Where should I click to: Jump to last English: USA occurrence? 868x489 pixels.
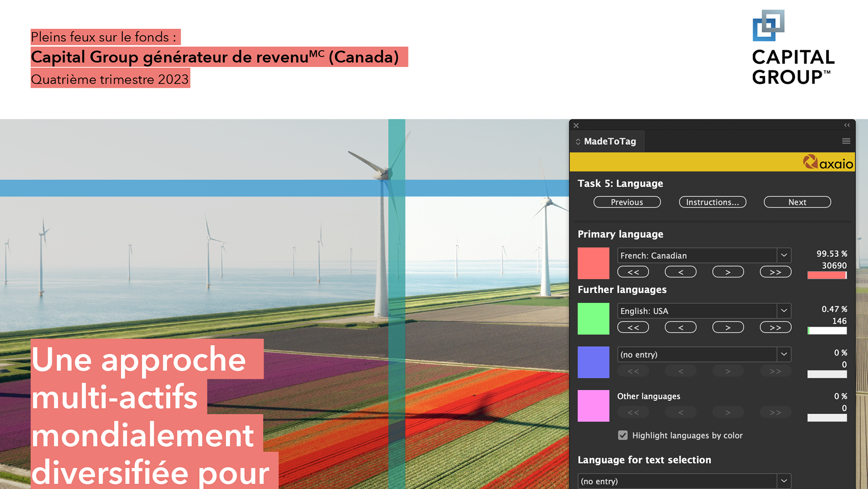pyautogui.click(x=775, y=328)
